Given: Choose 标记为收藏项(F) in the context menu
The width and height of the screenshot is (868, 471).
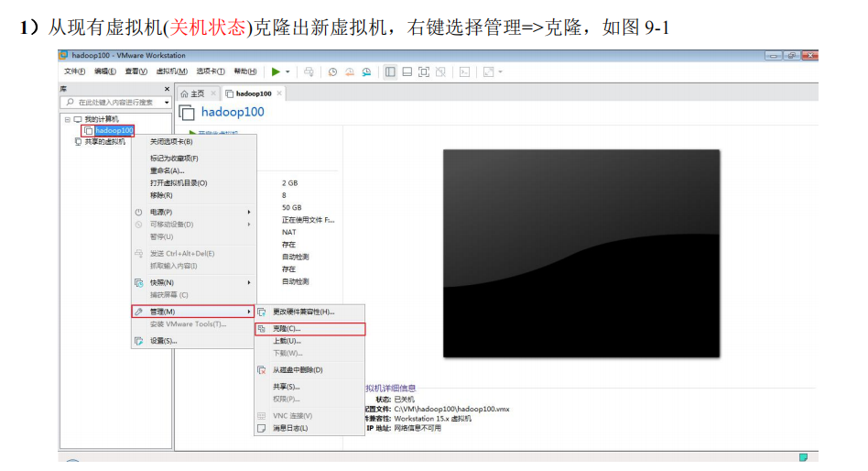Looking at the screenshot, I should (x=193, y=159).
